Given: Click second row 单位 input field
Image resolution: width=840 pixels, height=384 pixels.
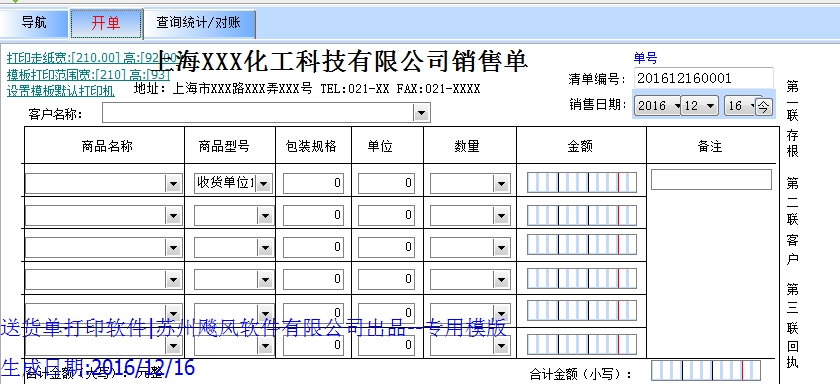Looking at the screenshot, I should coord(386,215).
